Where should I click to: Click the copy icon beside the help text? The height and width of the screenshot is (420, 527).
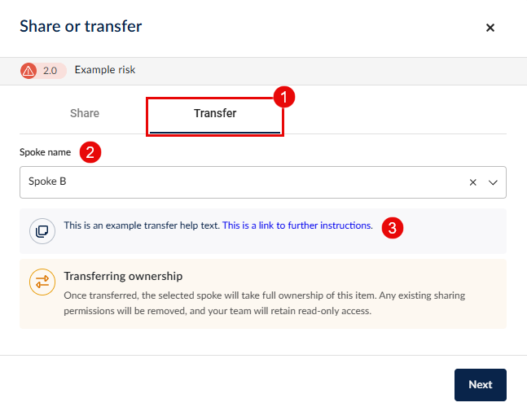pos(42,231)
